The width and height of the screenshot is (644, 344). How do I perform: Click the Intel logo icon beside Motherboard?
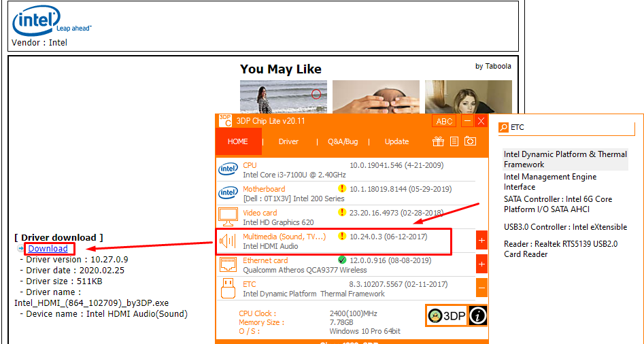tap(228, 192)
